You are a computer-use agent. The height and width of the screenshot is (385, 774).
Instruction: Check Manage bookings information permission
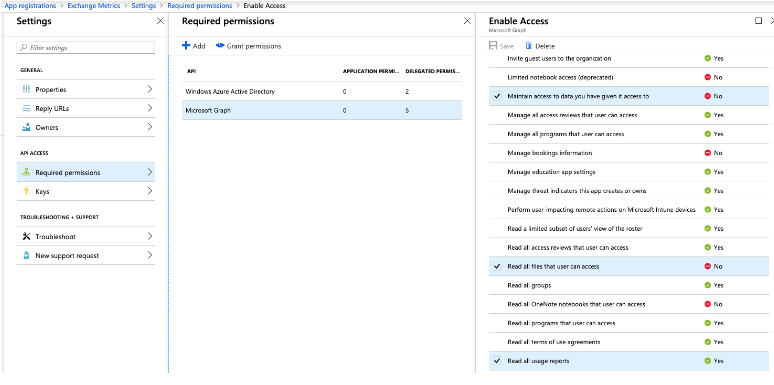point(497,153)
